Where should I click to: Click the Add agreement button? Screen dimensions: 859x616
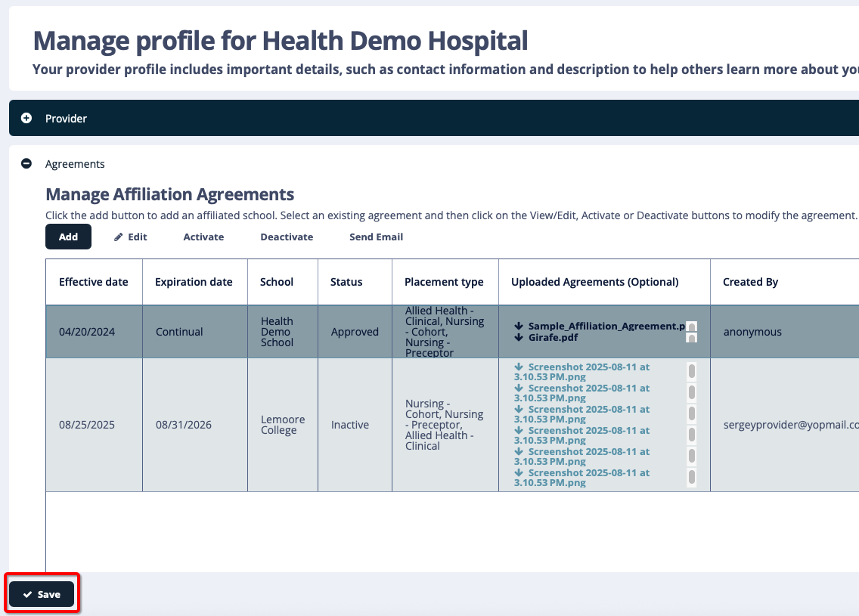pos(69,237)
